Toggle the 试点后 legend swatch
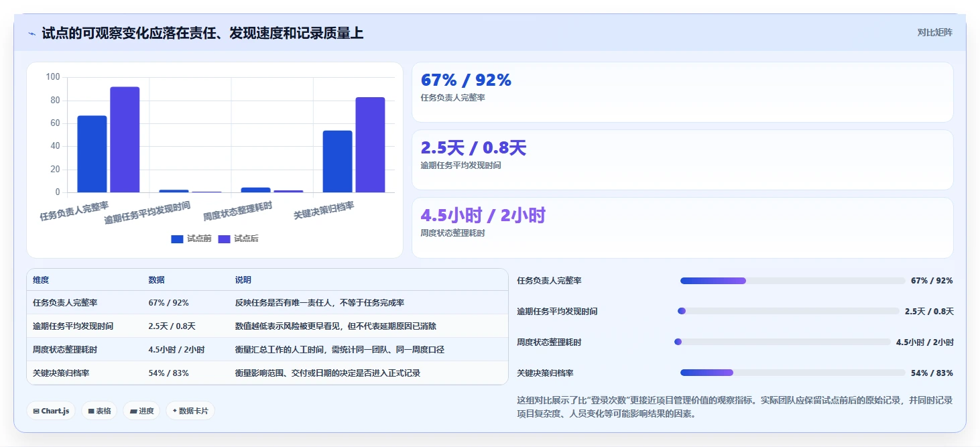 (224, 239)
